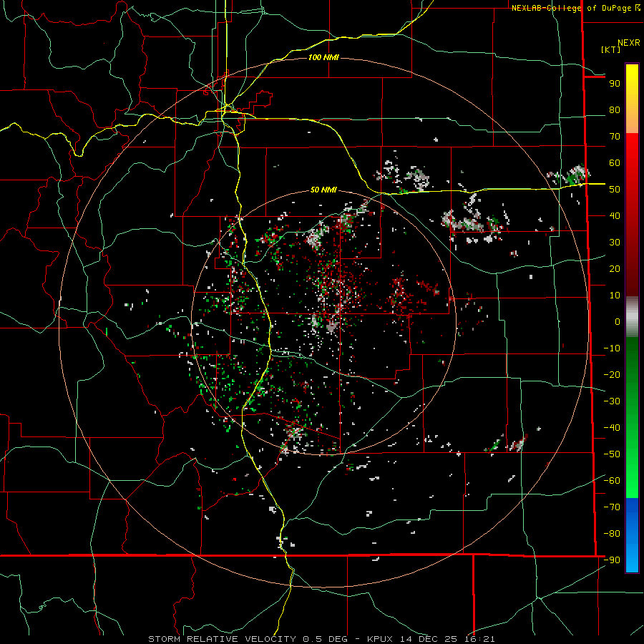Click the legend value 20
The width and height of the screenshot is (644, 644).
(x=615, y=269)
